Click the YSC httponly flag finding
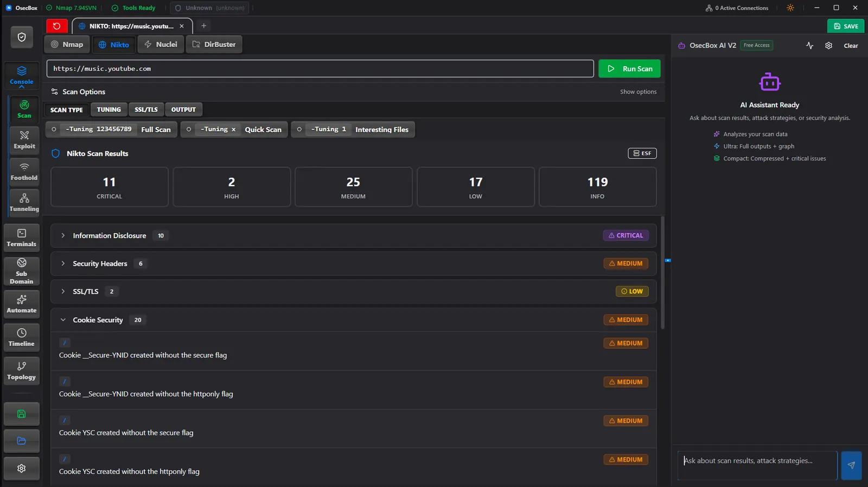 tap(353, 467)
